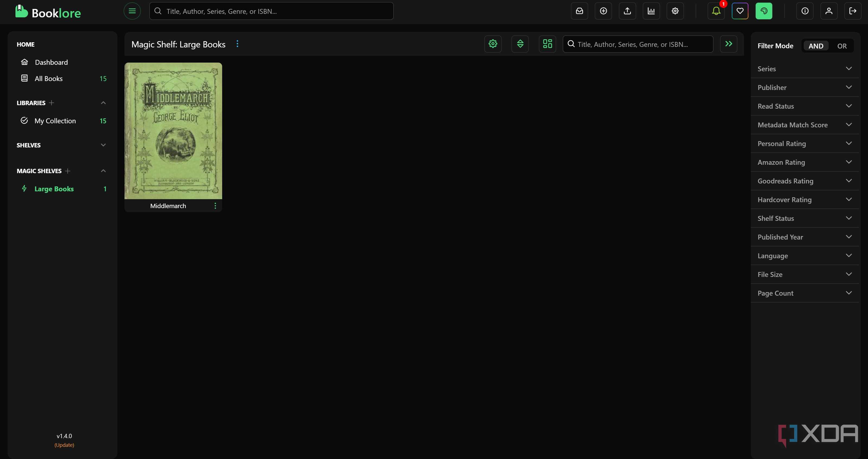Expand the Goodreads Rating filter
The width and height of the screenshot is (868, 459).
coord(805,181)
